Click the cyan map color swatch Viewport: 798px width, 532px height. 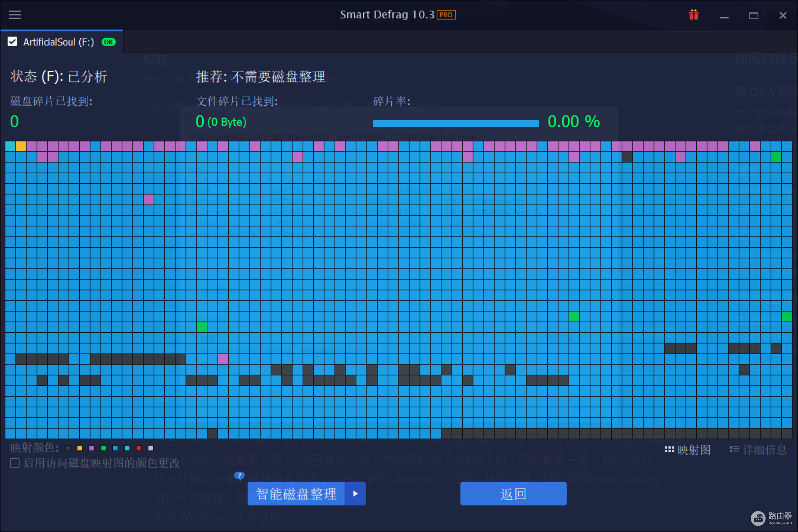tap(127, 448)
